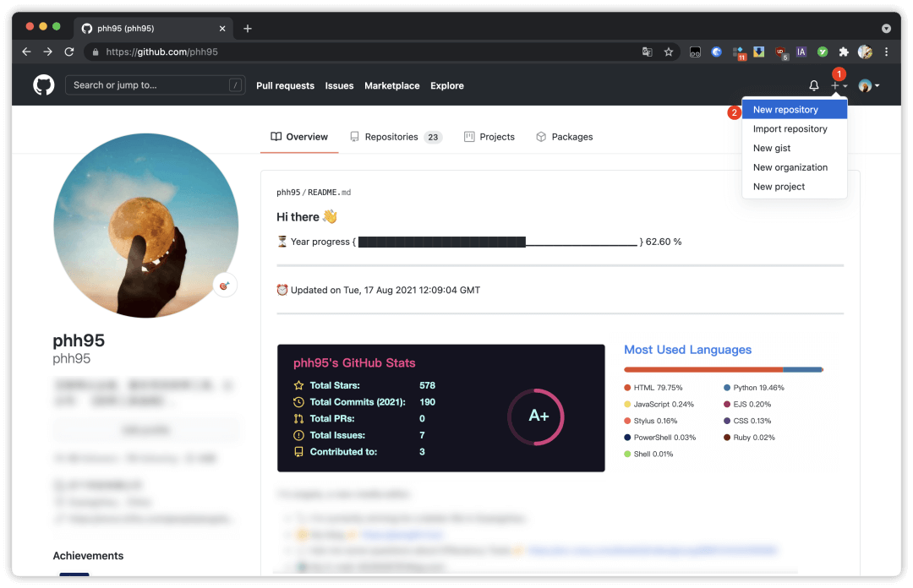The width and height of the screenshot is (913, 588).
Task: Click the Most Used Languages heading
Action: (687, 349)
